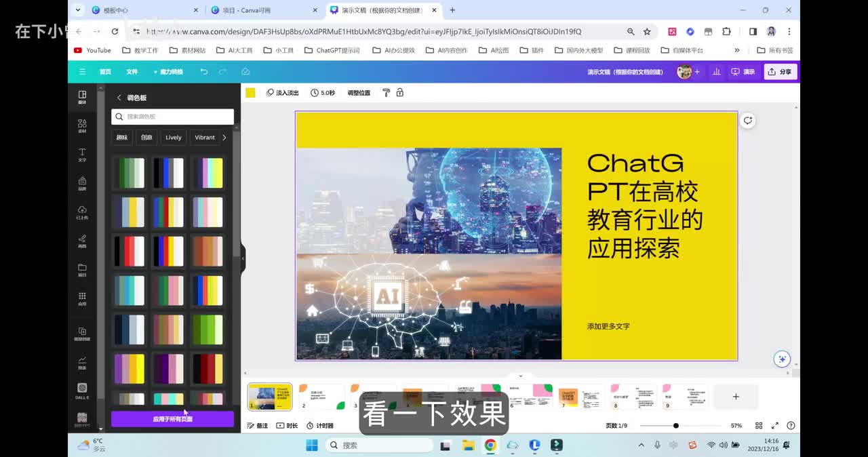868x457 pixels.
Task: Open the Elements (素材) sidebar panel
Action: (82, 125)
